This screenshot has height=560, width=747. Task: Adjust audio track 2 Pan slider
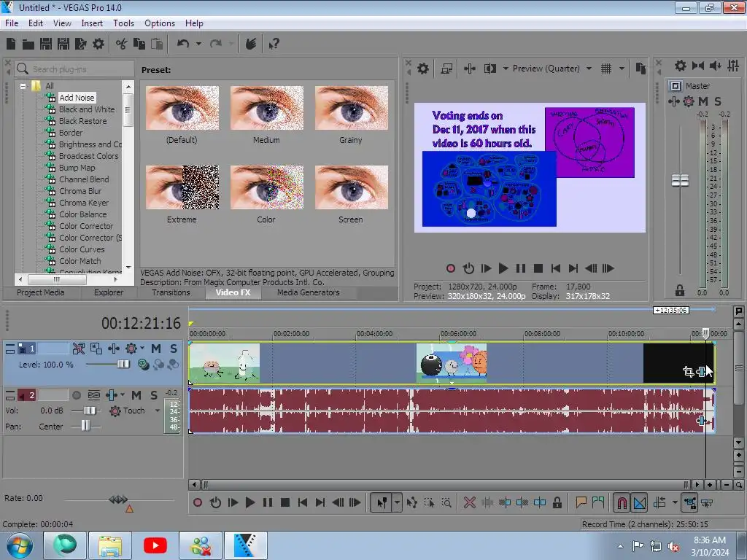(86, 425)
